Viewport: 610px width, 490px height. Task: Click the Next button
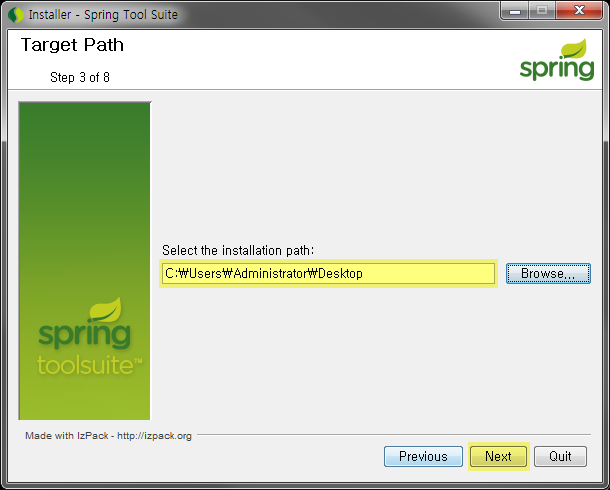[498, 456]
